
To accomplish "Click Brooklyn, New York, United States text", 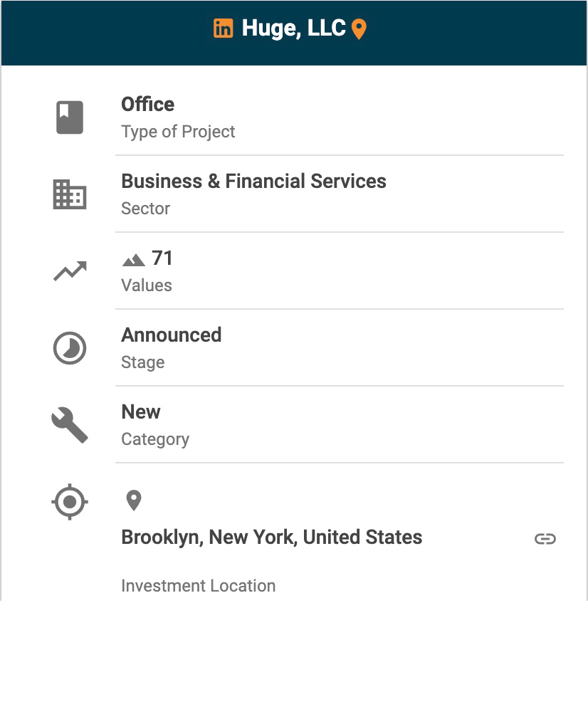I will click(x=271, y=537).
